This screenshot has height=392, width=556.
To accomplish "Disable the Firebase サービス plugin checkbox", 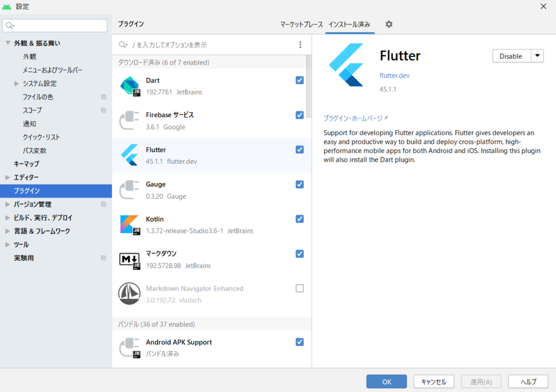I will click(x=300, y=115).
